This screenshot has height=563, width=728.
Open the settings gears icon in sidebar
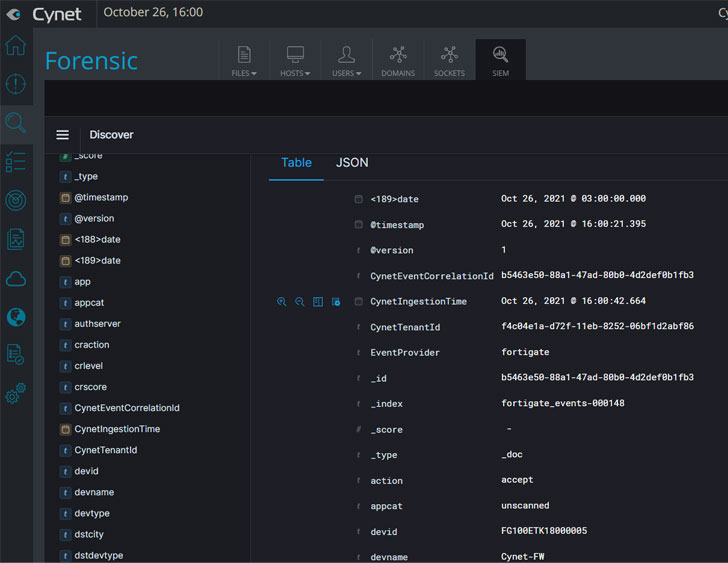point(16,393)
